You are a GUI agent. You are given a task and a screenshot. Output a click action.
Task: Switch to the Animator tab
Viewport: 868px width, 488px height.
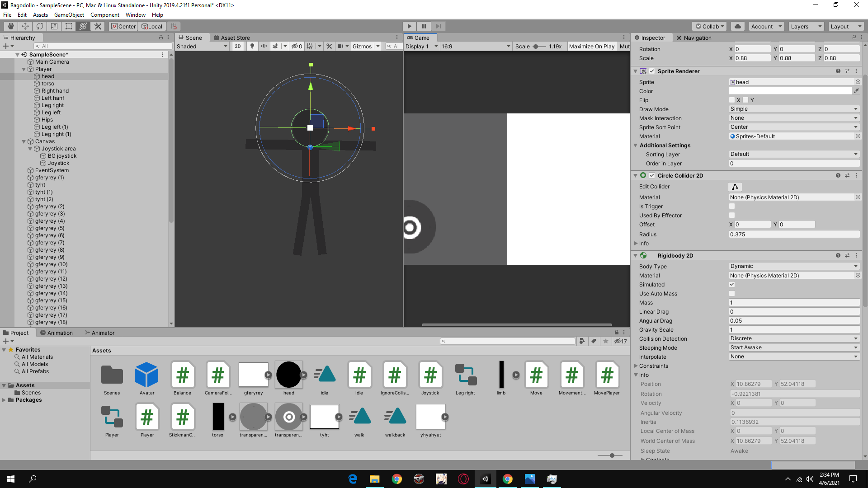(x=99, y=333)
